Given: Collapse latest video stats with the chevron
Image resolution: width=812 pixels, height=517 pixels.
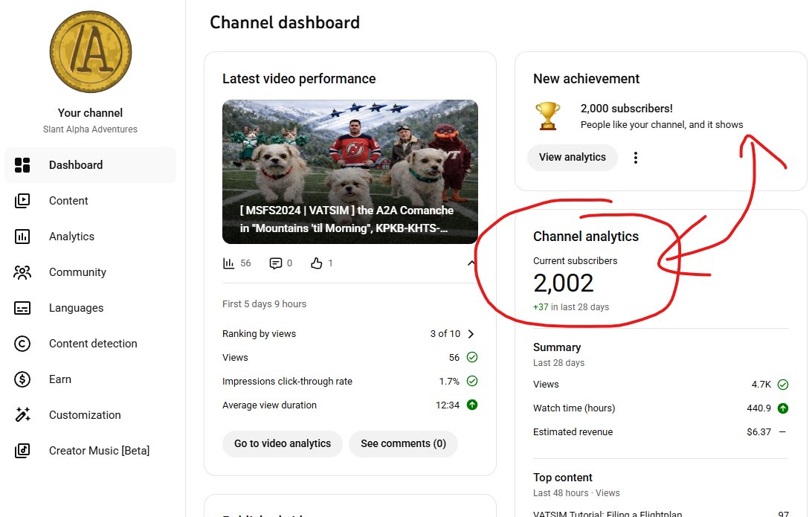Looking at the screenshot, I should tap(471, 263).
